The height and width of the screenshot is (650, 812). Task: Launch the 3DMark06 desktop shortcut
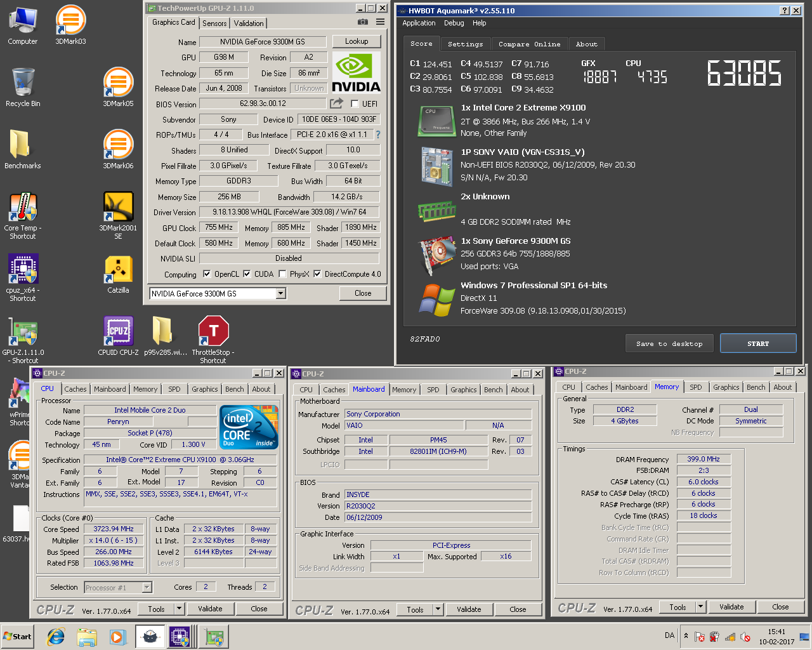point(118,150)
